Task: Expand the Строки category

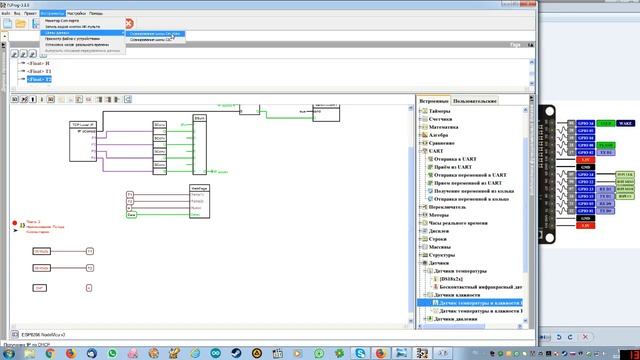Action: [420, 239]
